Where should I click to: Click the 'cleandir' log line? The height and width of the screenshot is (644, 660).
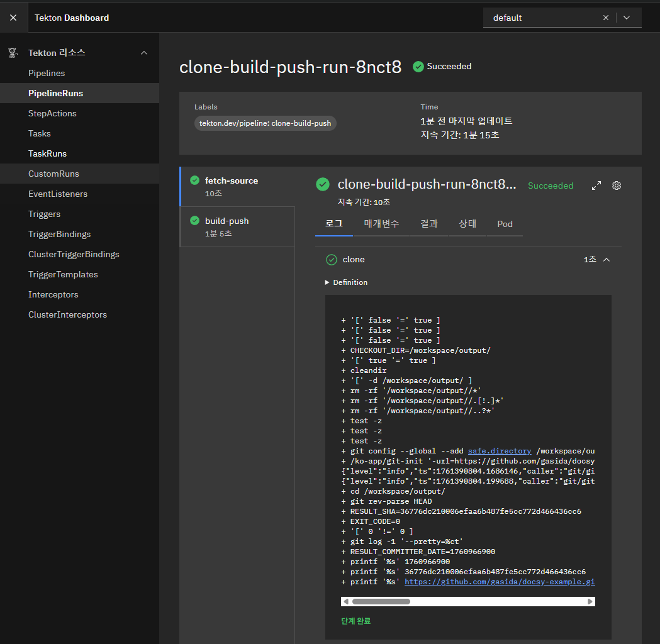click(x=364, y=370)
